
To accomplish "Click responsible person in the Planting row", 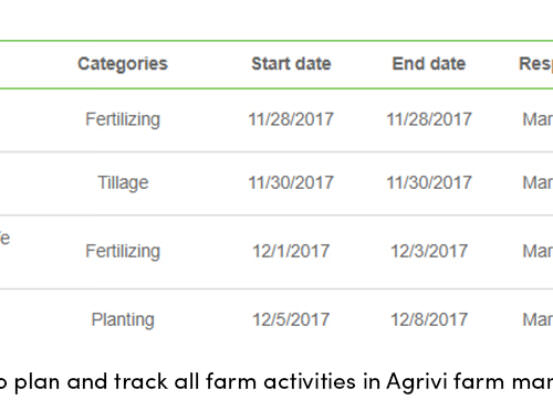I will pos(537,320).
